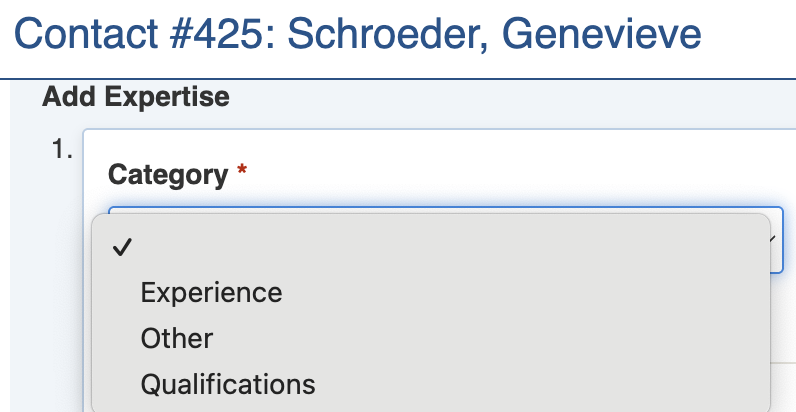Image resolution: width=796 pixels, height=412 pixels.
Task: Click the name Schroeder, Genevieve in title
Action: [495, 36]
